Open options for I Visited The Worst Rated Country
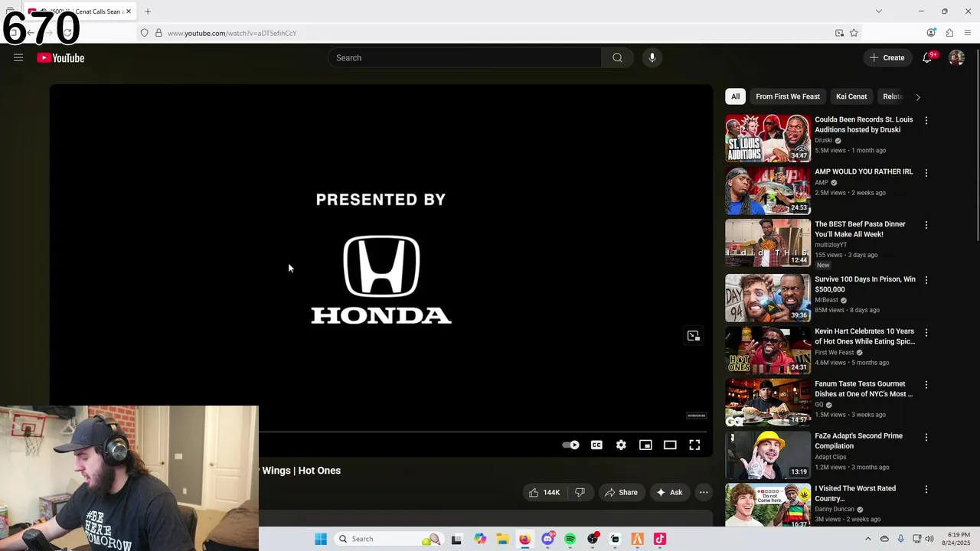980x551 pixels. (x=926, y=489)
